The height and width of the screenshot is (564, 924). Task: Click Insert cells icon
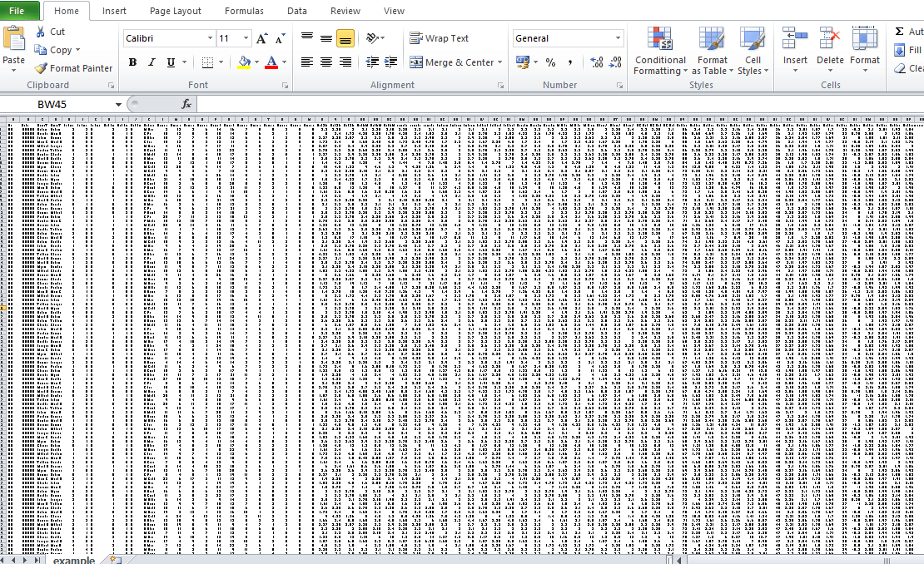pos(795,38)
